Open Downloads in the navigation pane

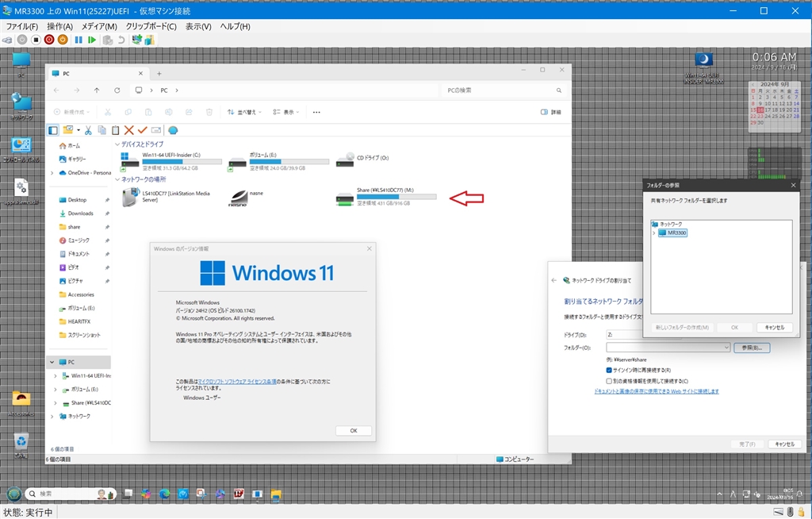click(x=76, y=213)
